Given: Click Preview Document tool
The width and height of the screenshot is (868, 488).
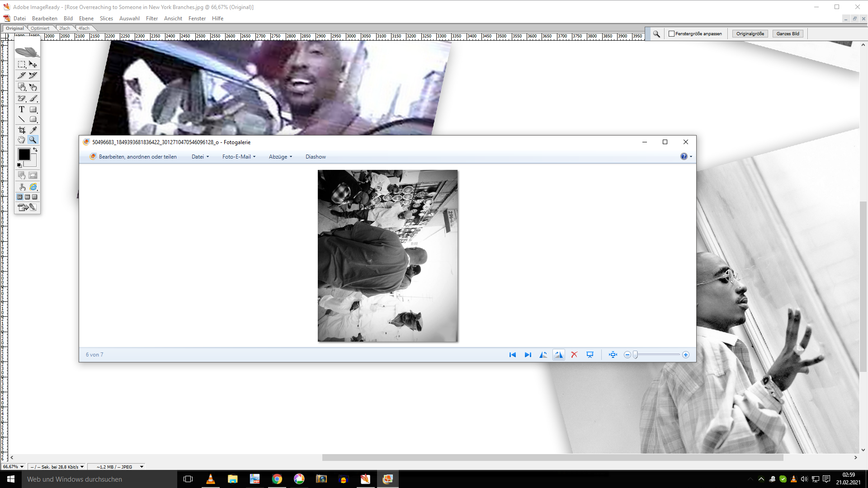Looking at the screenshot, I should (22, 187).
